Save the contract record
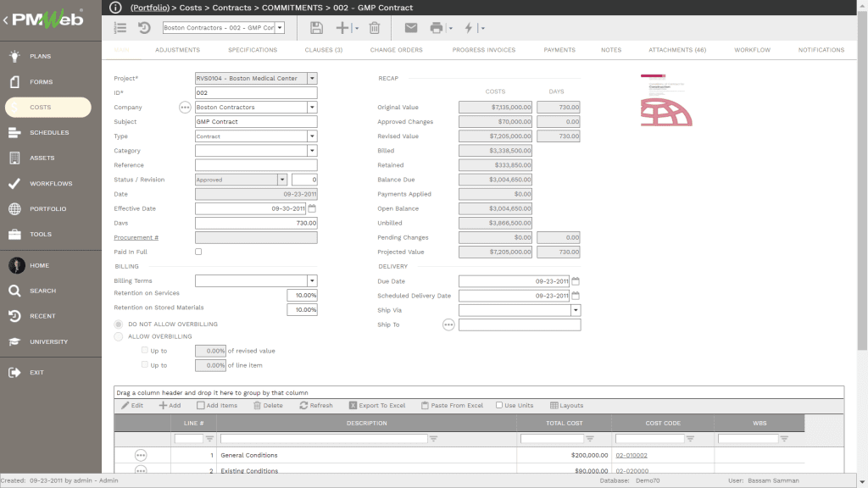The image size is (868, 488). click(316, 28)
